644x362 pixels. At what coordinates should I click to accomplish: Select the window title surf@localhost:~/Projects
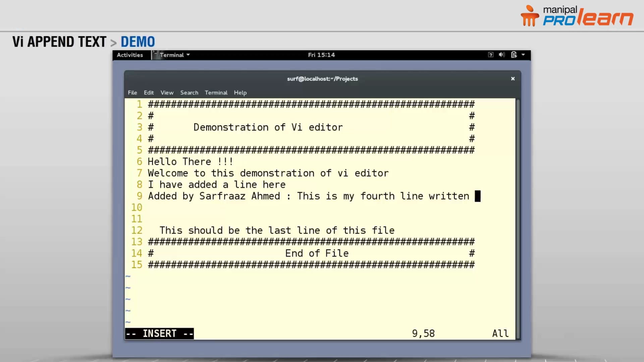[x=322, y=79]
